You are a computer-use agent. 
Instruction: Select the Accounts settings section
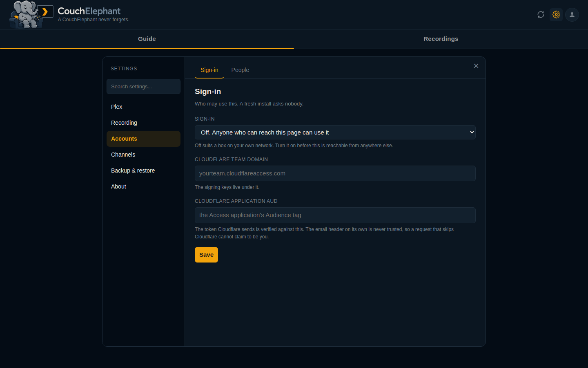tap(143, 139)
